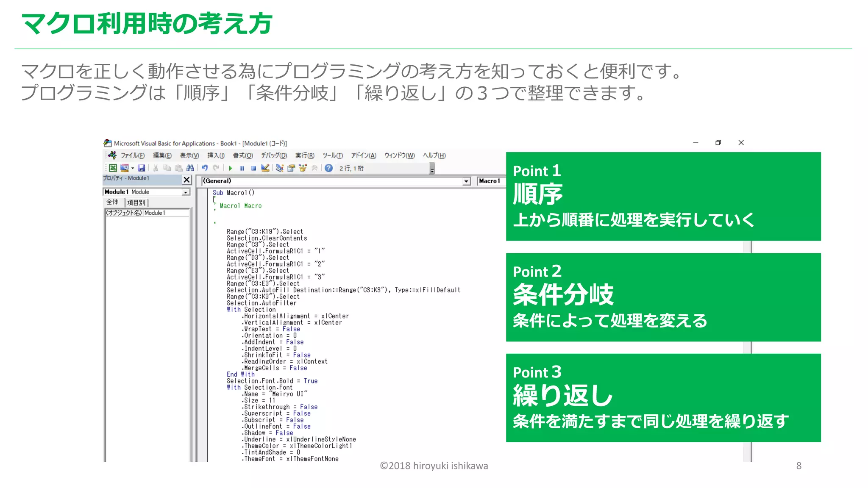Click the End With code line

coord(241,374)
